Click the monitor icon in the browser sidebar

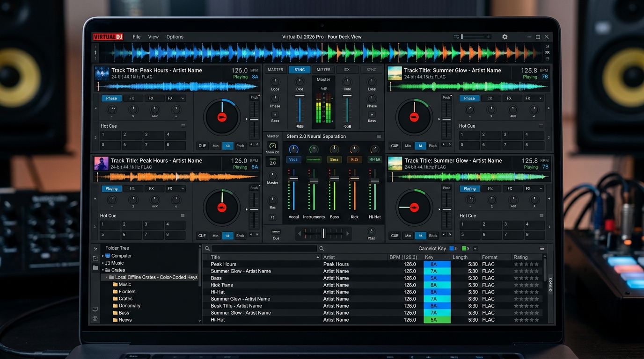95,309
